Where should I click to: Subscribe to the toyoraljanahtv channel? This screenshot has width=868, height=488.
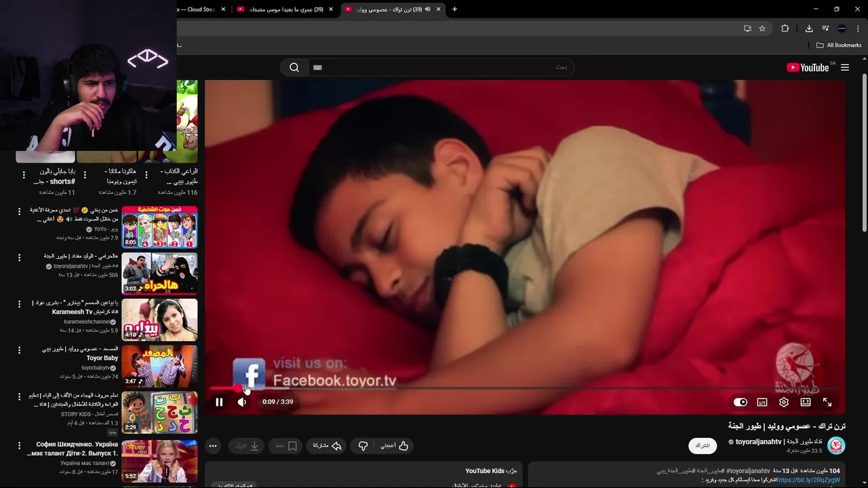[x=703, y=445]
